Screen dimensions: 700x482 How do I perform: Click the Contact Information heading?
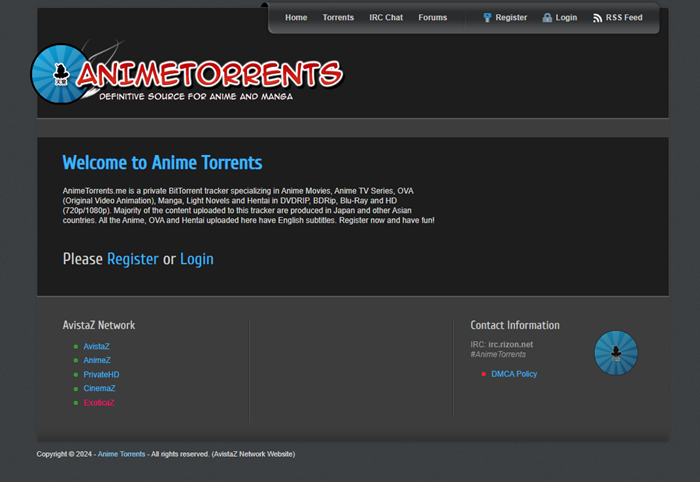[515, 325]
